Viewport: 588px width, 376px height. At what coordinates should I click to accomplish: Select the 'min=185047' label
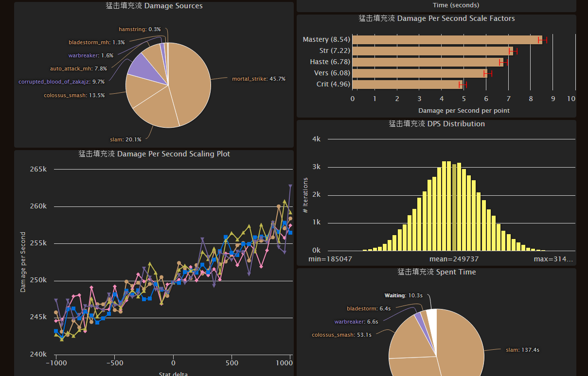330,259
